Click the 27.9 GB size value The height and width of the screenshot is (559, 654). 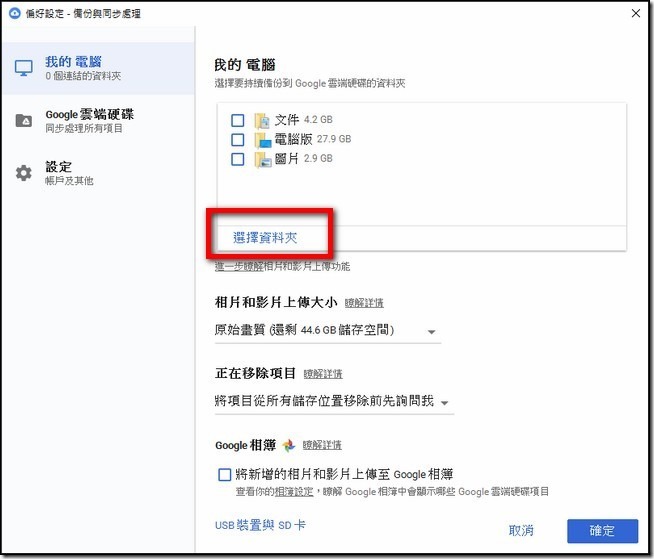(x=334, y=139)
